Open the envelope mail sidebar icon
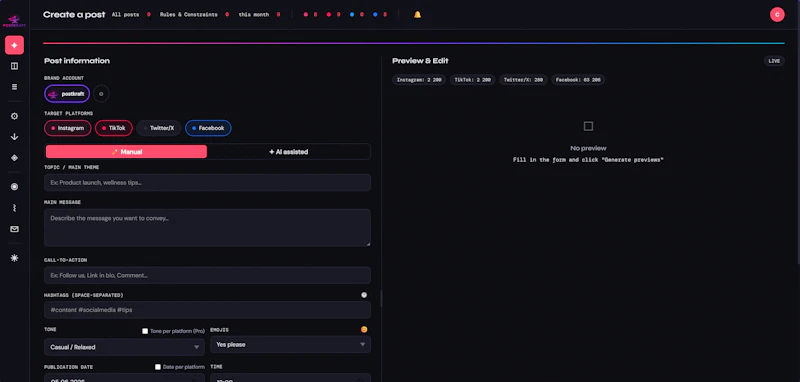This screenshot has height=382, width=800. 14,229
